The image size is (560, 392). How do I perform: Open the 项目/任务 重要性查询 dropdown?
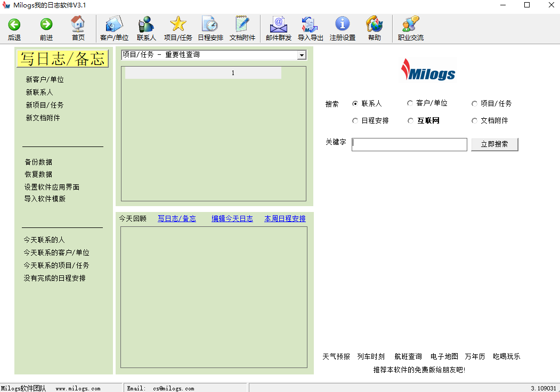click(302, 54)
